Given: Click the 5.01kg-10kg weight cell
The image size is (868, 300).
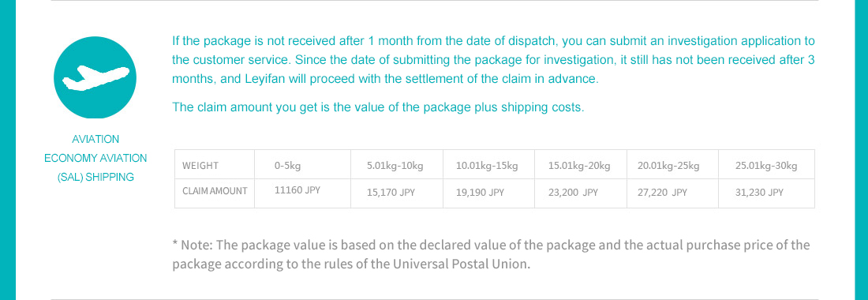Looking at the screenshot, I should pyautogui.click(x=397, y=164).
